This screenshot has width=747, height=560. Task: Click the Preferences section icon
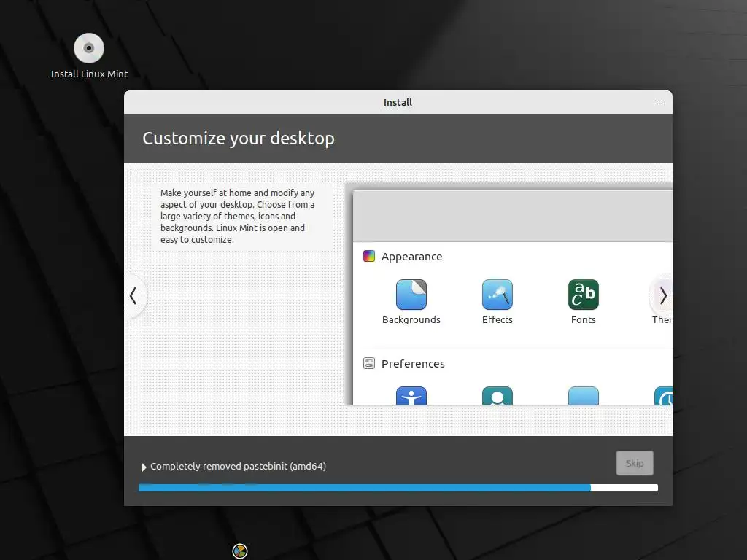(x=368, y=363)
